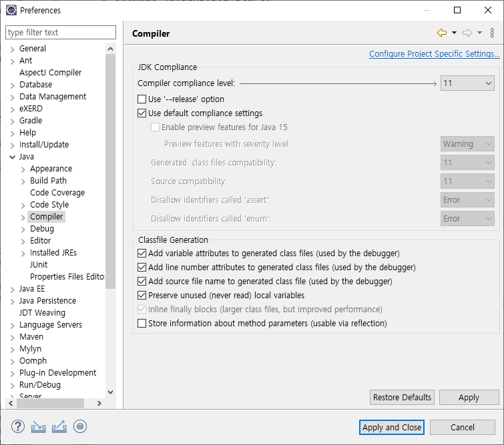Screen dimensions: 504x445
Task: Open the Disallow 'assert' identifiers dropdown
Action: (467, 200)
